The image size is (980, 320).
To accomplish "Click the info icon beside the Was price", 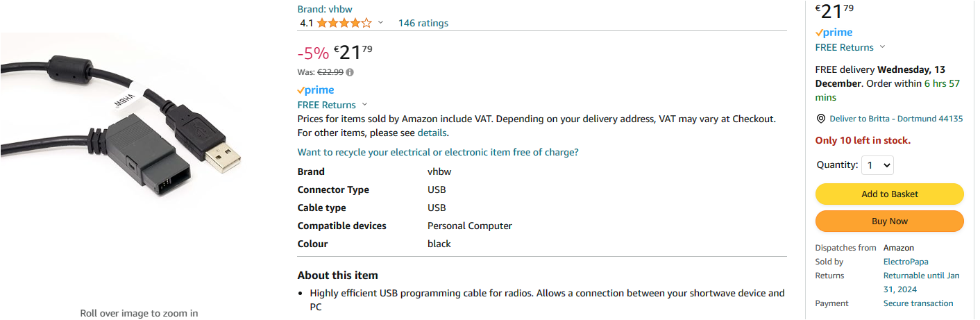I will [350, 72].
